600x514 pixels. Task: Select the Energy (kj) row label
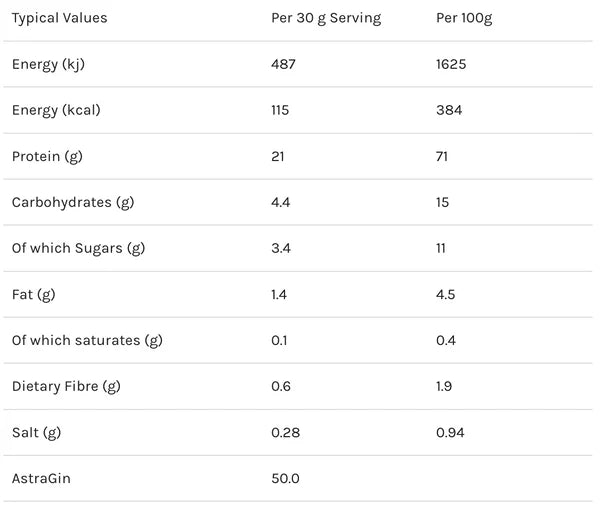click(x=46, y=64)
